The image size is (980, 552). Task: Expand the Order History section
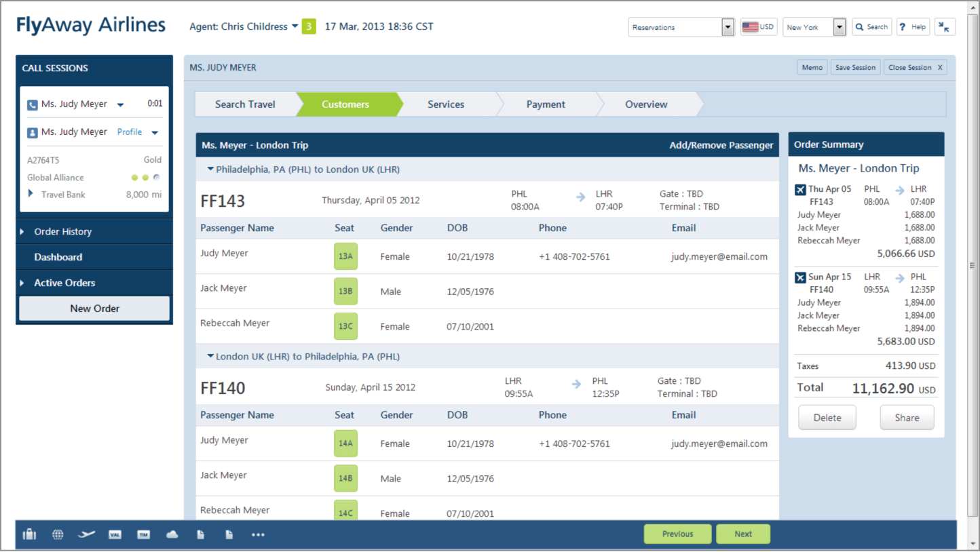pos(62,232)
